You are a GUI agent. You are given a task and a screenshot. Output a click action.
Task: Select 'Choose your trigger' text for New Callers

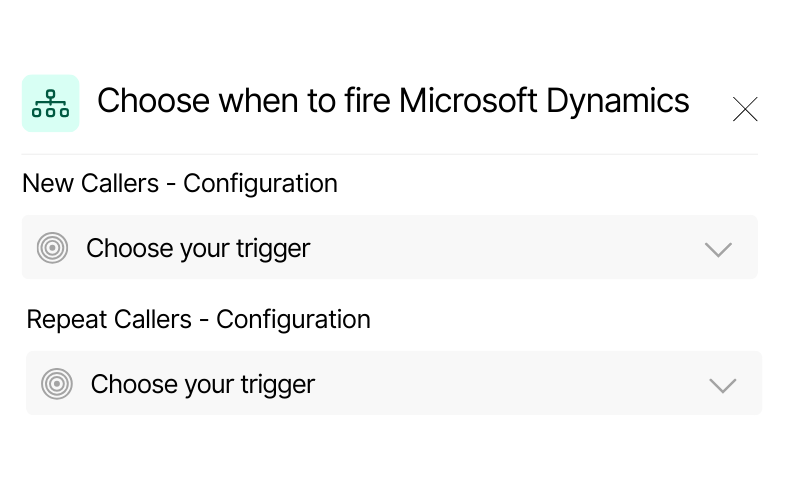(x=198, y=248)
